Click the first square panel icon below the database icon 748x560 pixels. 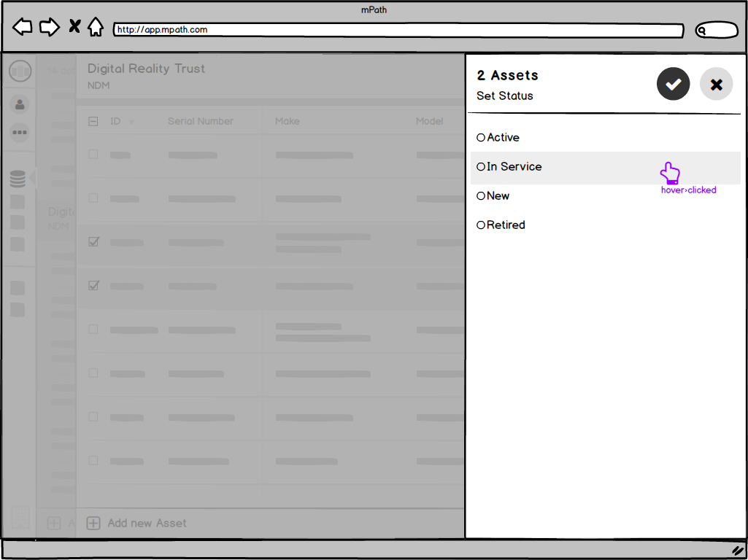pos(18,201)
